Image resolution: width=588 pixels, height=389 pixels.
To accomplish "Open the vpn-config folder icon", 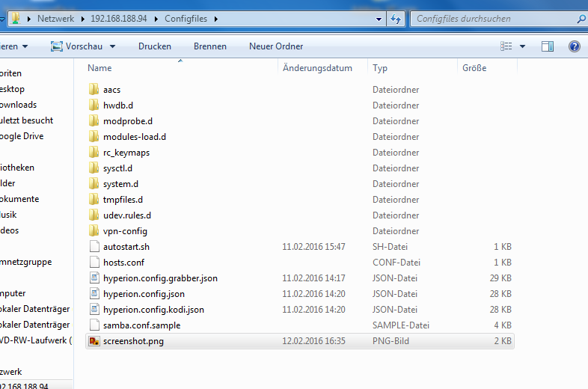I will coord(94,231).
